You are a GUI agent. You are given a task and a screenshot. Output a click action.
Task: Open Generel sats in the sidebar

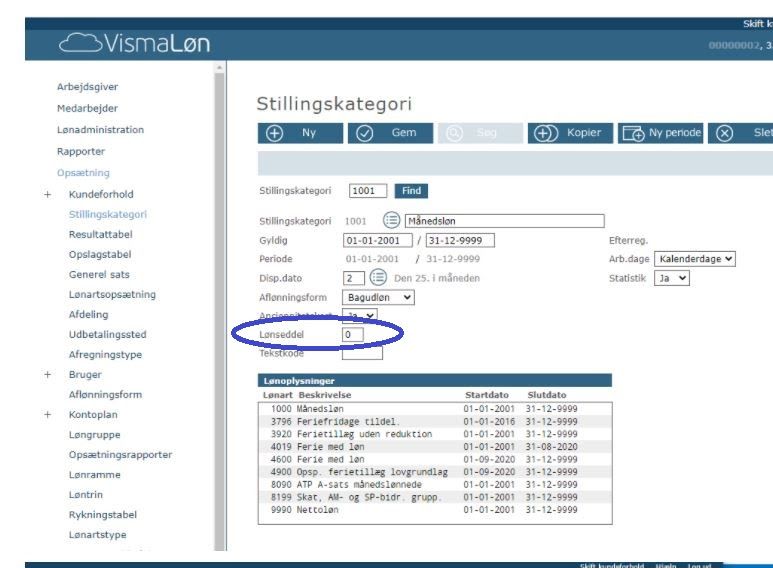tap(99, 275)
